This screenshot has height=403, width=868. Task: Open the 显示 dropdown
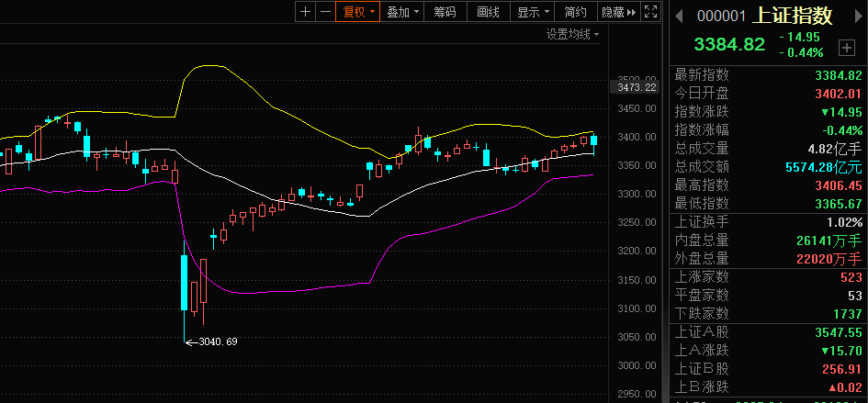pos(532,12)
